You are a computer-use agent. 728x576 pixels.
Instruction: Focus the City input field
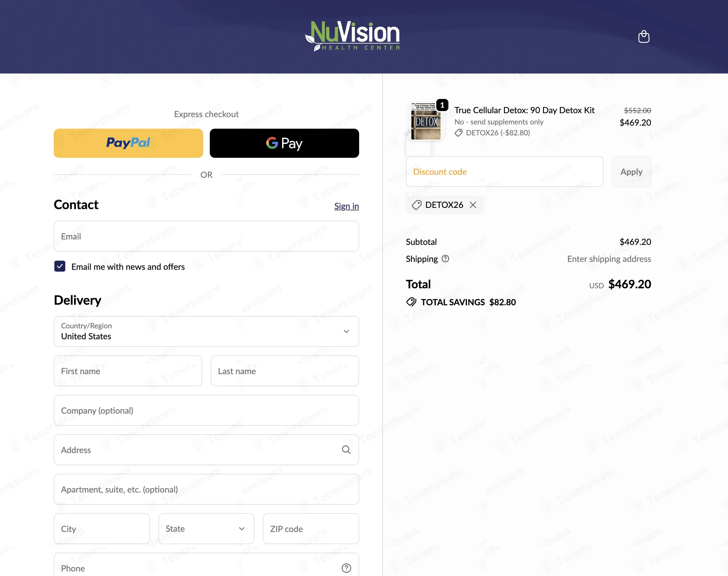[102, 528]
